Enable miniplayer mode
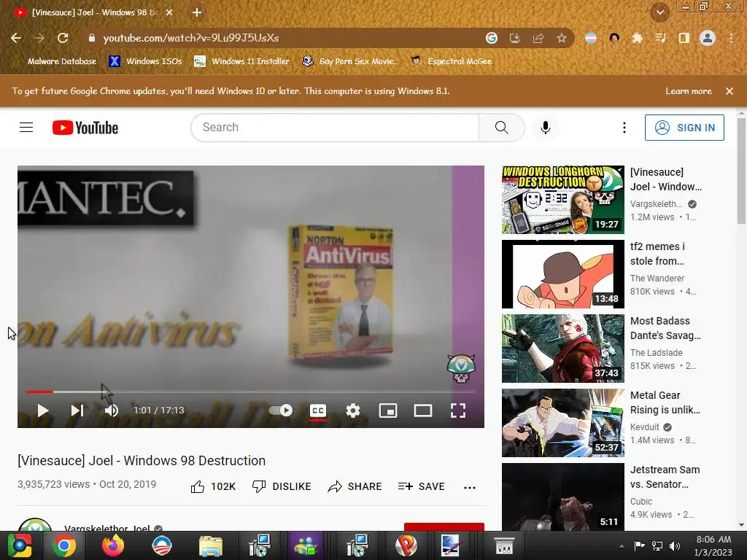 click(388, 411)
